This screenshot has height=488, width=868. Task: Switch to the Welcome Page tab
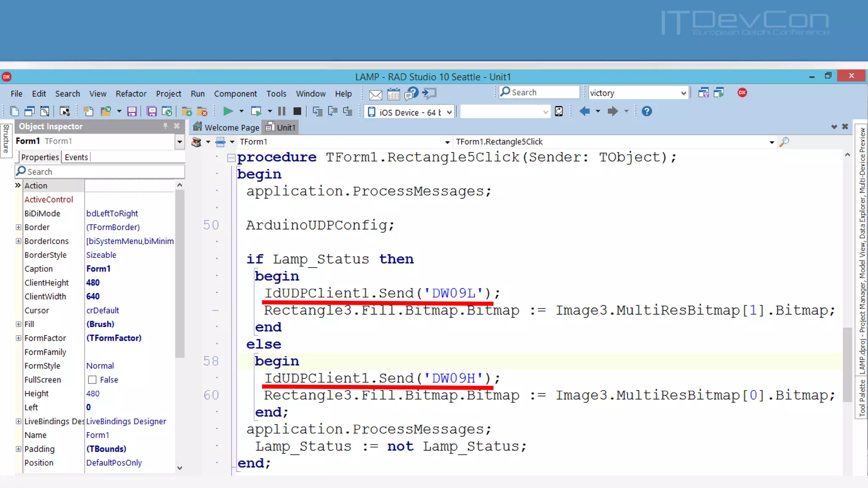point(226,128)
